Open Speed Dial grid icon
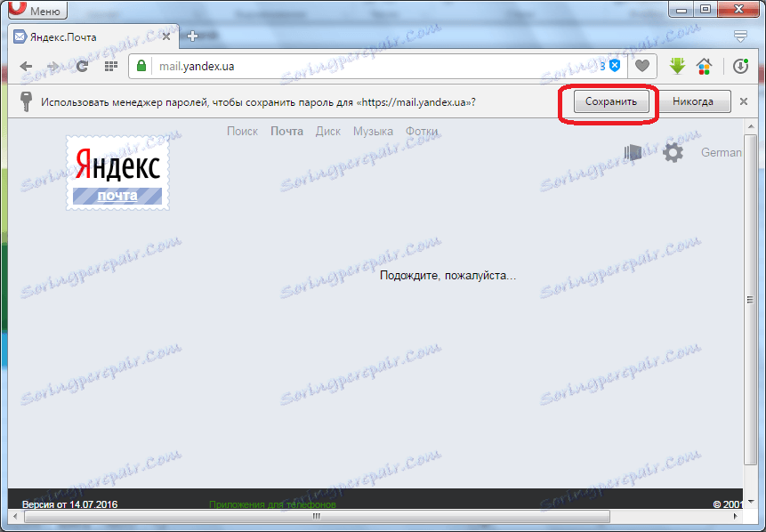This screenshot has width=766, height=532. (x=111, y=66)
